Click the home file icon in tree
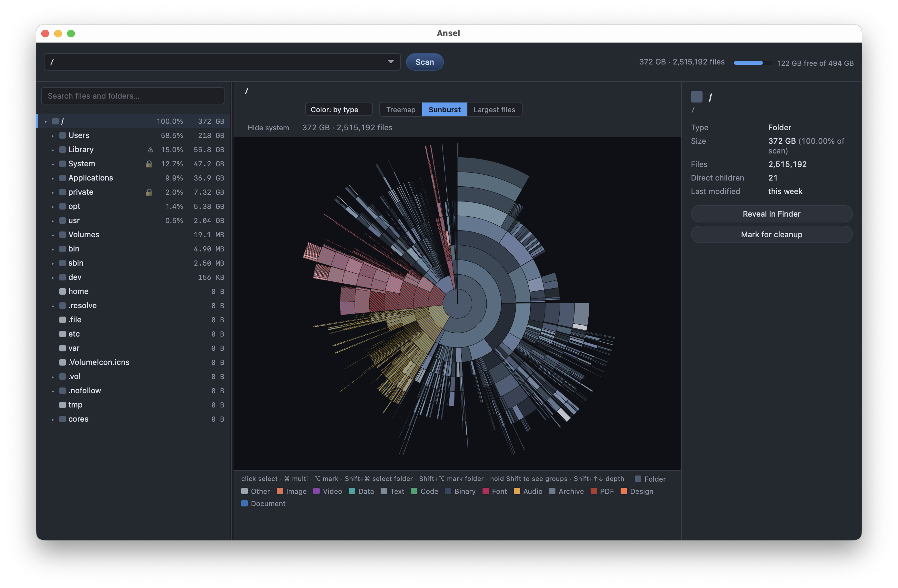This screenshot has width=898, height=588. point(63,291)
